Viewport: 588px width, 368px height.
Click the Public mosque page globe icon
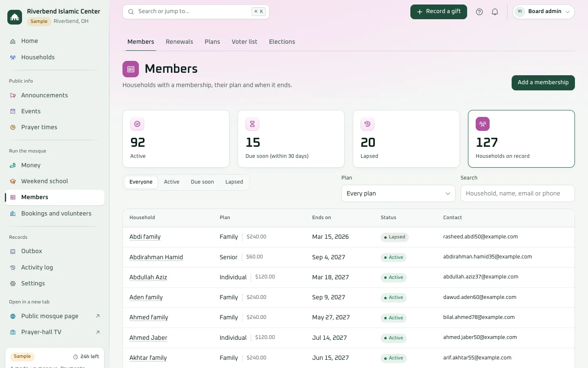point(13,316)
